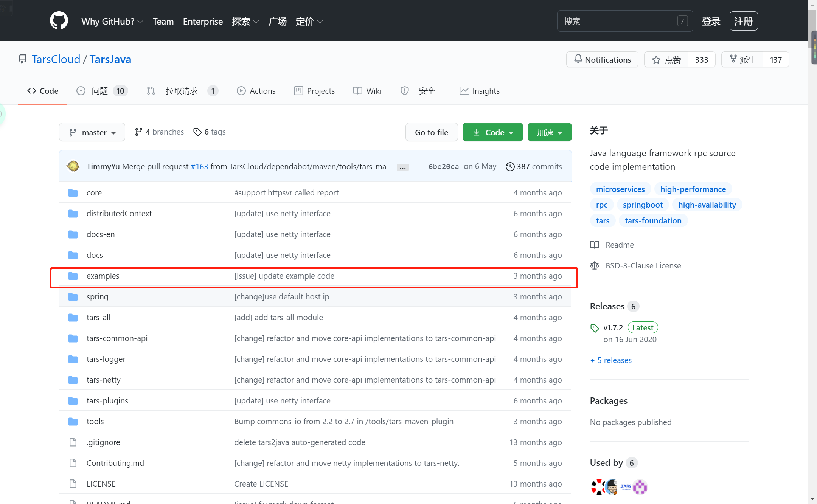Screen dimensions: 817x504
Task: Switch to the Actions tab
Action: coord(256,91)
